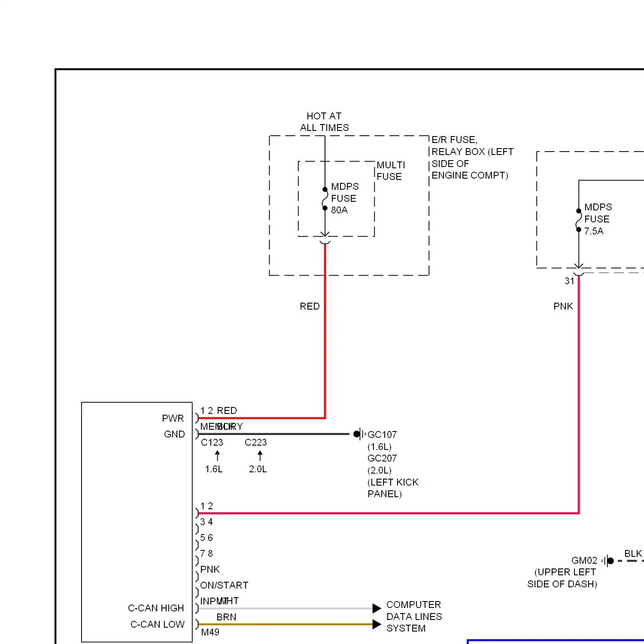Click the arrowhead ending the brown C-CAN LOW wire

click(377, 624)
